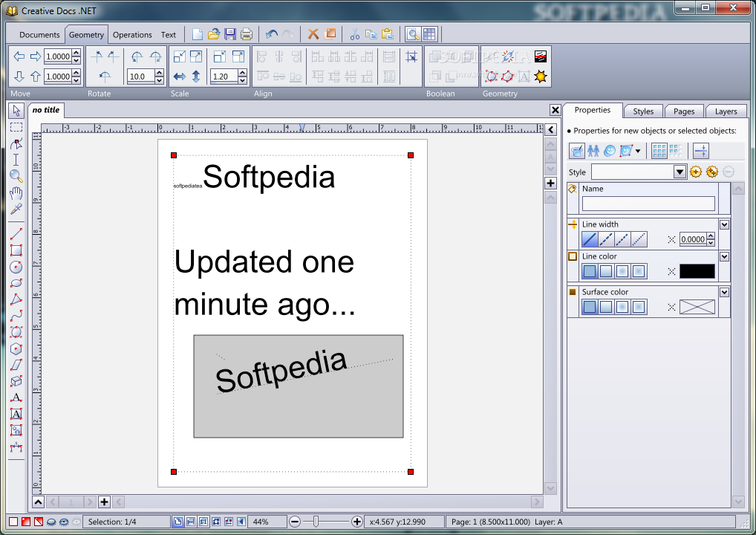Paste from clipboard icon
Screen dimensions: 756x535
387,34
